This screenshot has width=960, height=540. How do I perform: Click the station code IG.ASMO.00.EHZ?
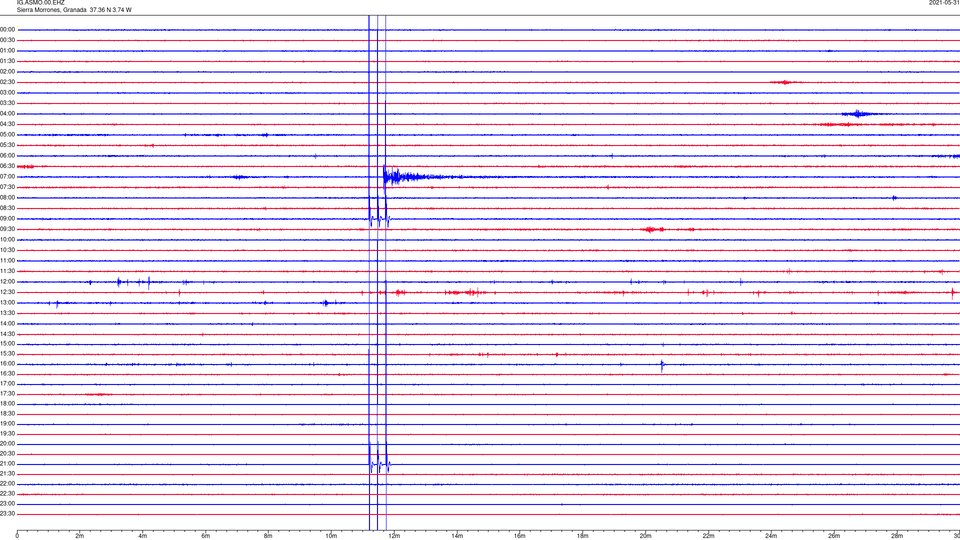point(40,3)
